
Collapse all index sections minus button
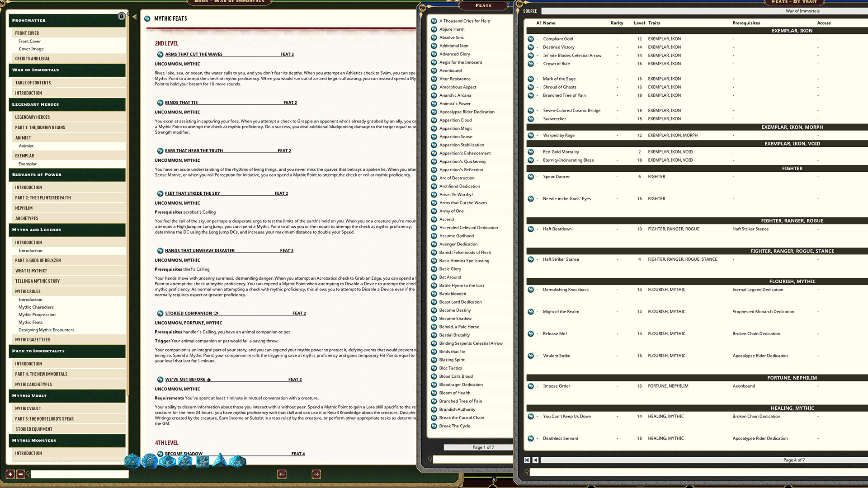pos(20,474)
